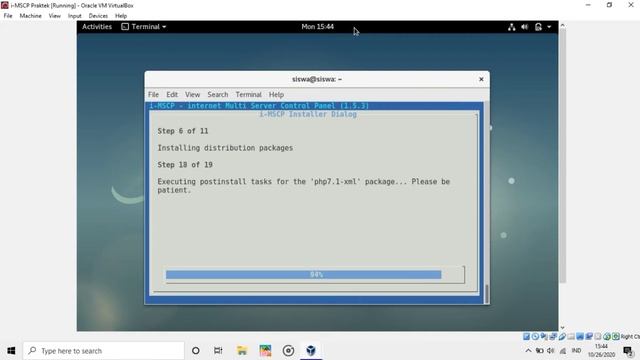Open the VirtualBox View menu
640x360 pixels.
55,16
